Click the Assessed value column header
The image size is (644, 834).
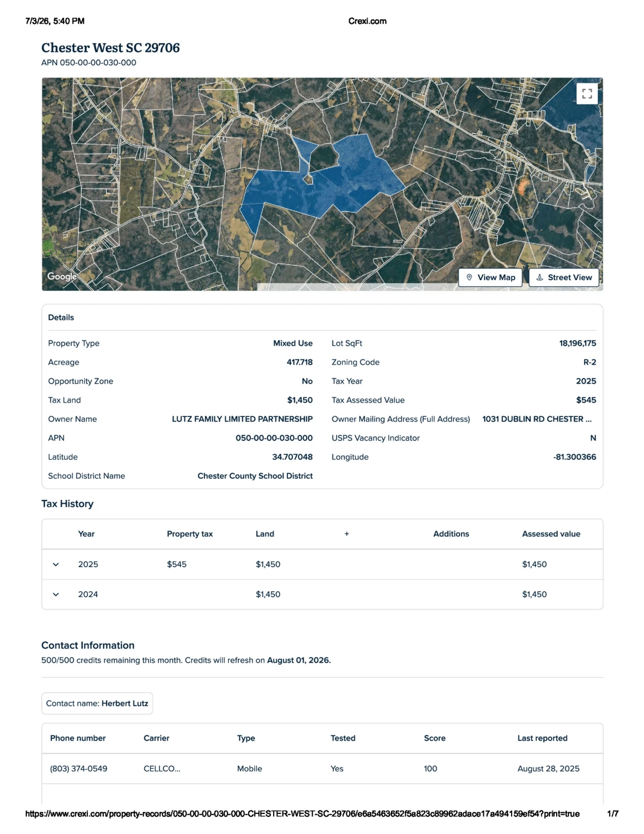(x=551, y=534)
